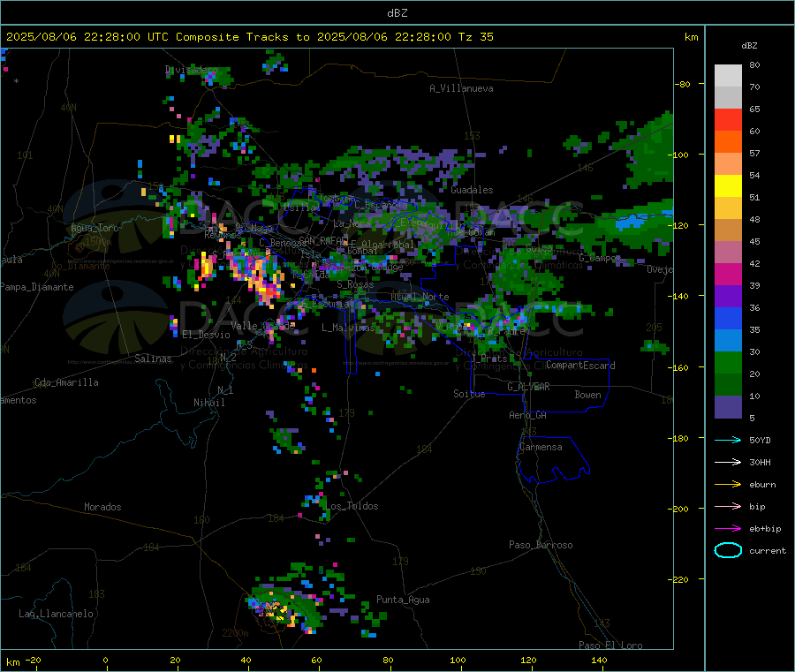Select the red 60-65 dBZ color swatch

point(728,119)
